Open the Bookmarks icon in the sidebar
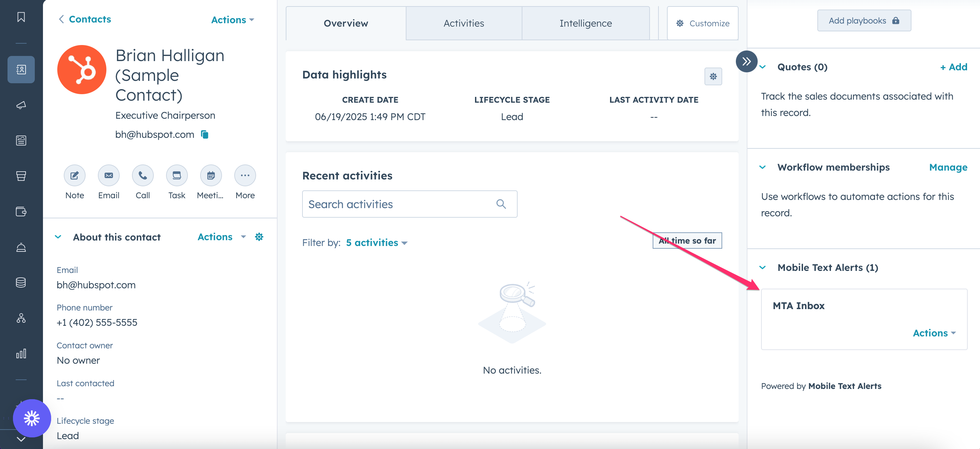Image resolution: width=980 pixels, height=449 pixels. [x=21, y=17]
